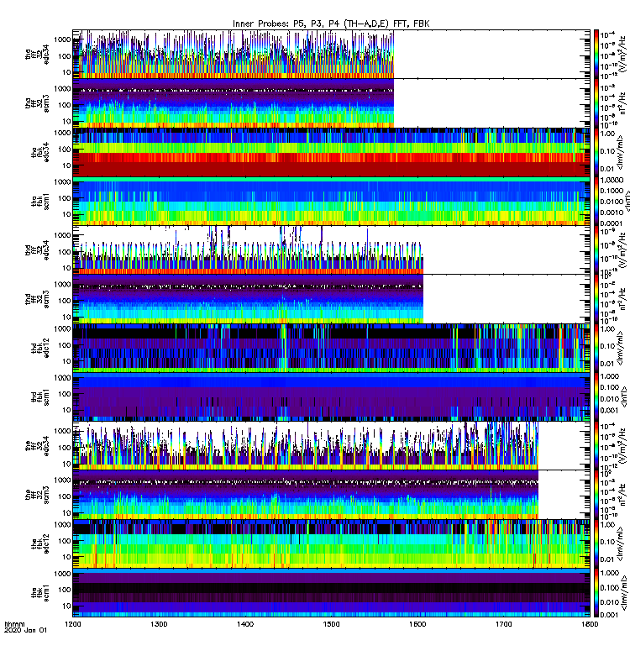Click the 1200 time axis label
630x672 pixels.
click(73, 624)
